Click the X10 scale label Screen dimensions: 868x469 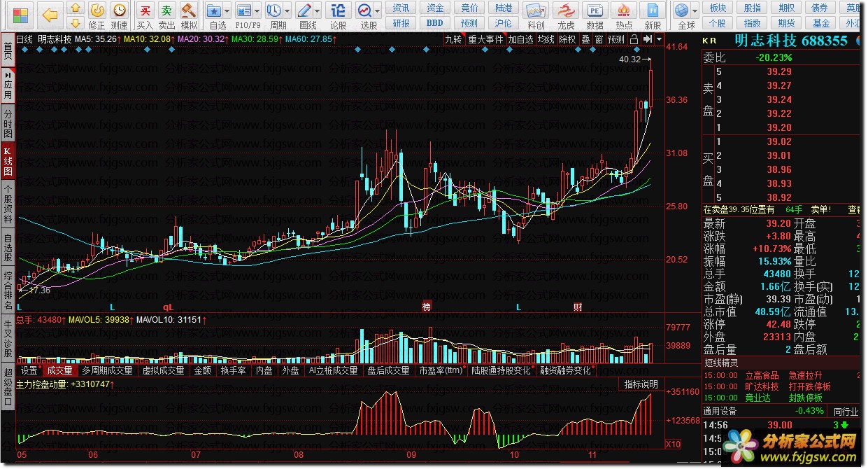[x=672, y=444]
